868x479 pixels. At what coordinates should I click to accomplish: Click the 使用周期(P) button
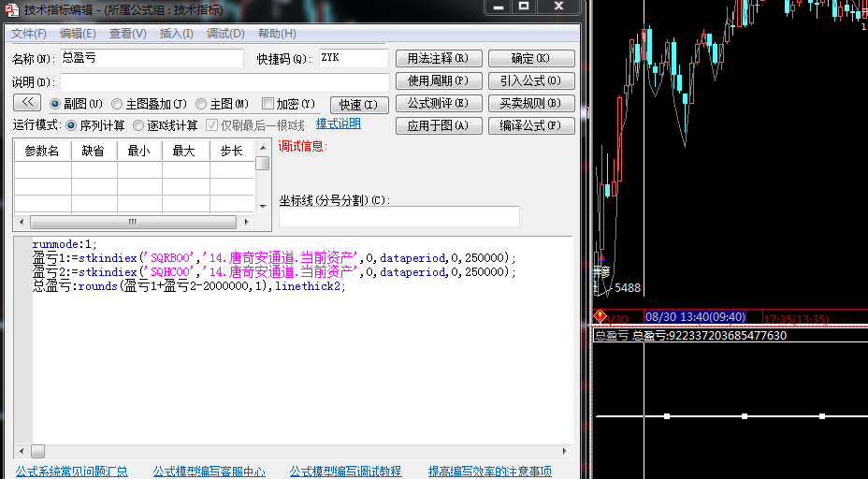pos(439,80)
